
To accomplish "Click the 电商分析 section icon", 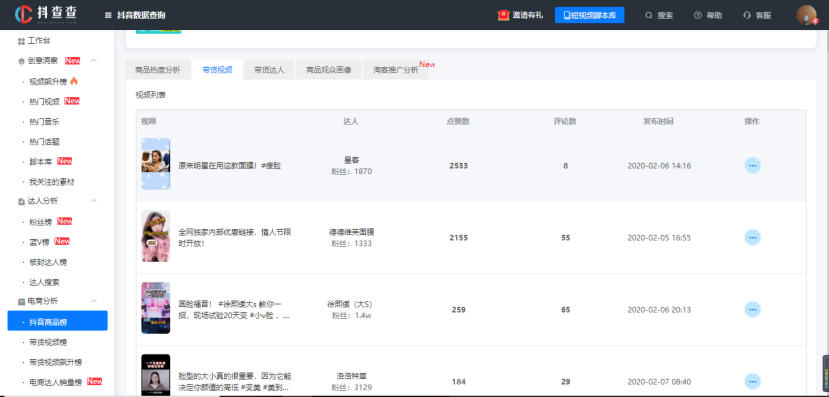I will coord(21,301).
